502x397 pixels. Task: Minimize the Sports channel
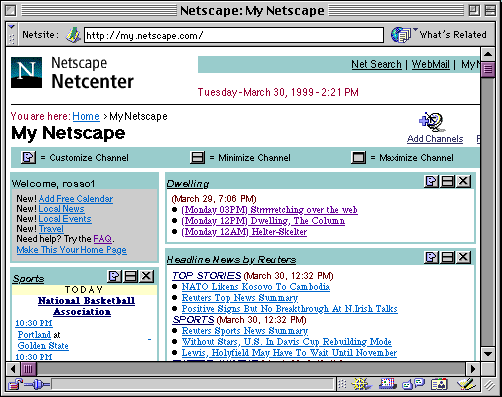tap(130, 276)
